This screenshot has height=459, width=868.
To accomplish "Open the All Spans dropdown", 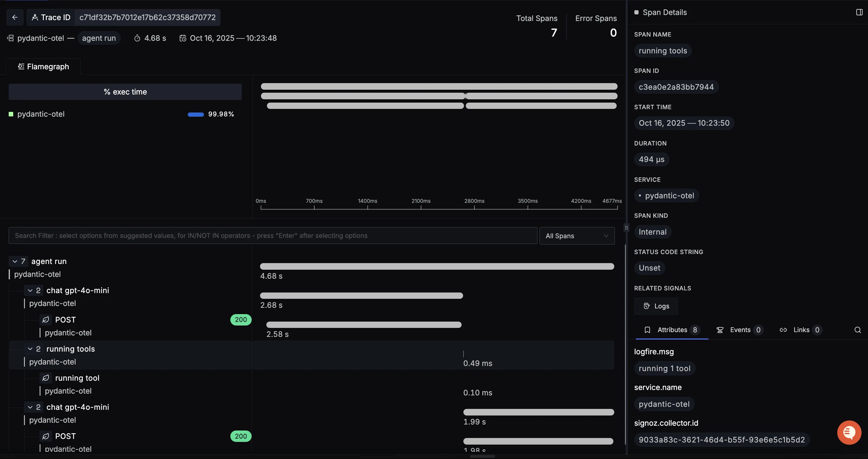I will 576,235.
